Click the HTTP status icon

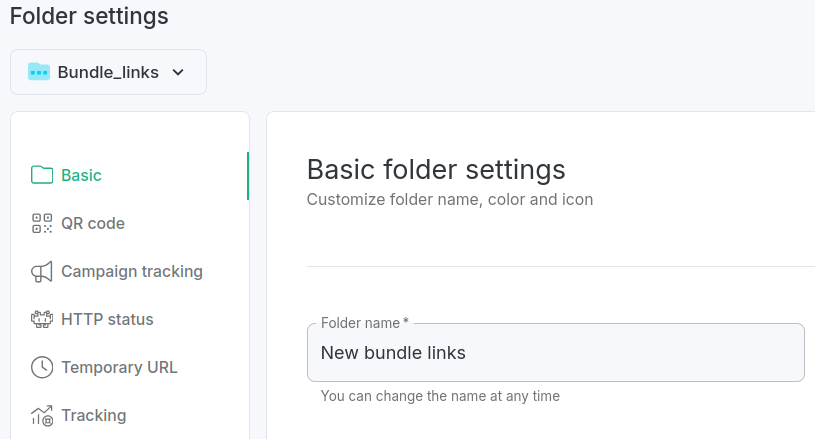(x=42, y=319)
